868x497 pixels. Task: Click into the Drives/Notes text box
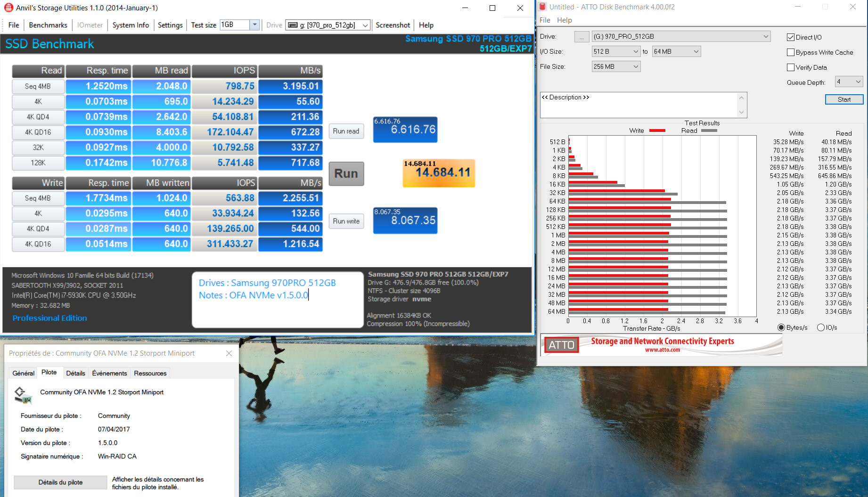pos(278,300)
